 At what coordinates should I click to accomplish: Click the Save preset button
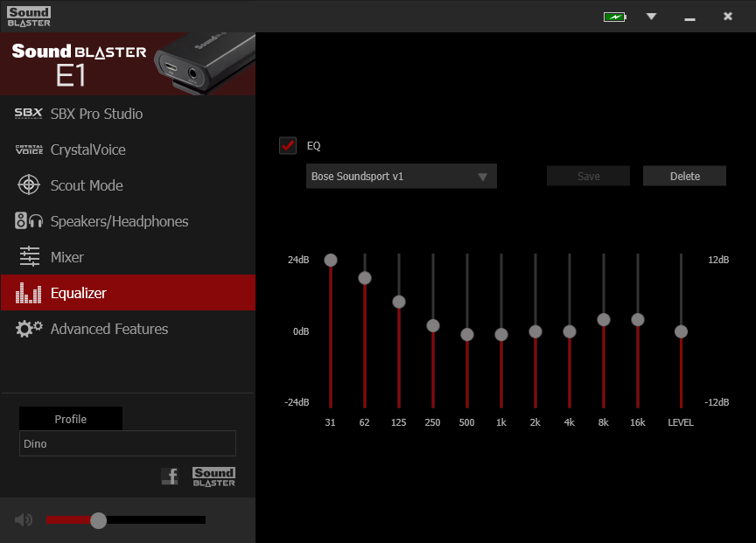pyautogui.click(x=588, y=176)
